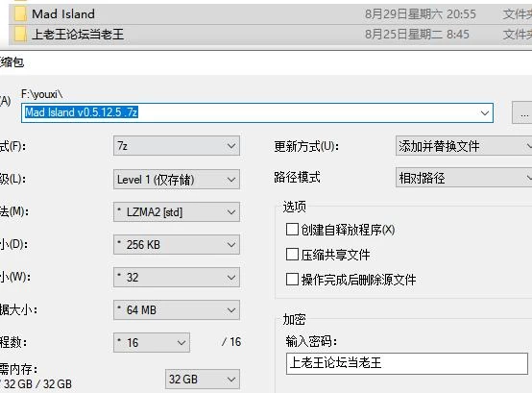Click the 选项 group label
The image size is (532, 393).
pos(295,207)
